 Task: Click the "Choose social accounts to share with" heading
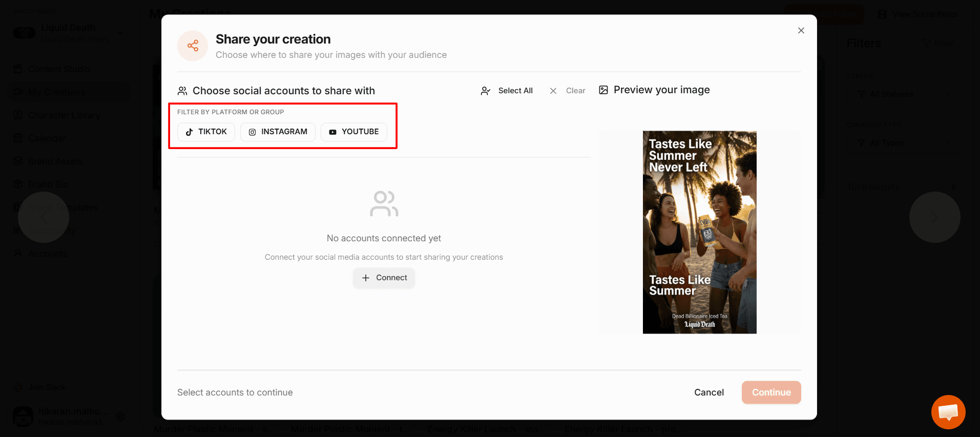coord(284,91)
